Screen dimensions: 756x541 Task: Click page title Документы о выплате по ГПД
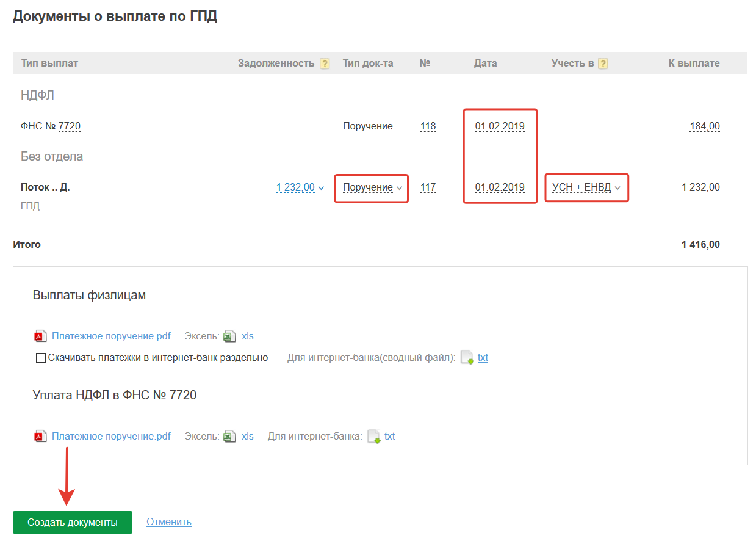[115, 16]
